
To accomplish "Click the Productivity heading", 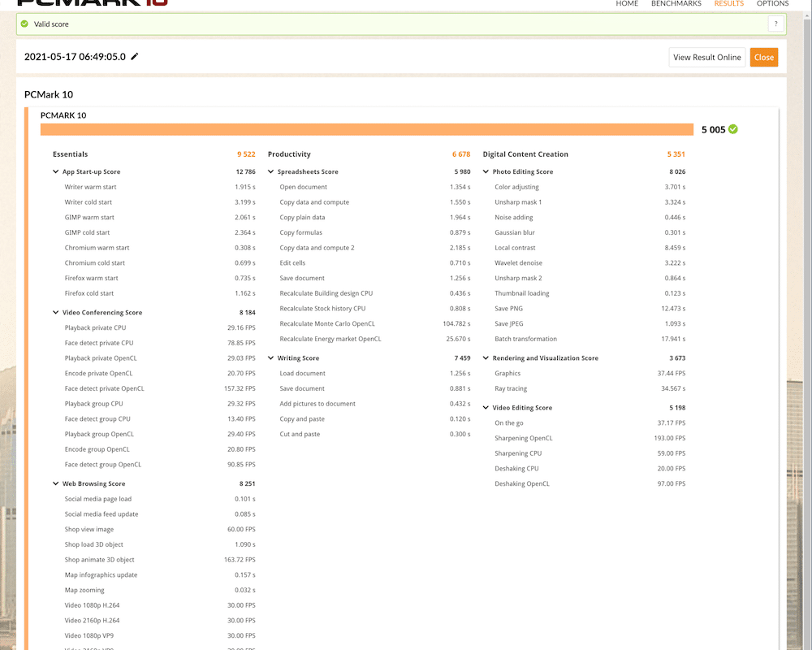I will click(x=289, y=154).
